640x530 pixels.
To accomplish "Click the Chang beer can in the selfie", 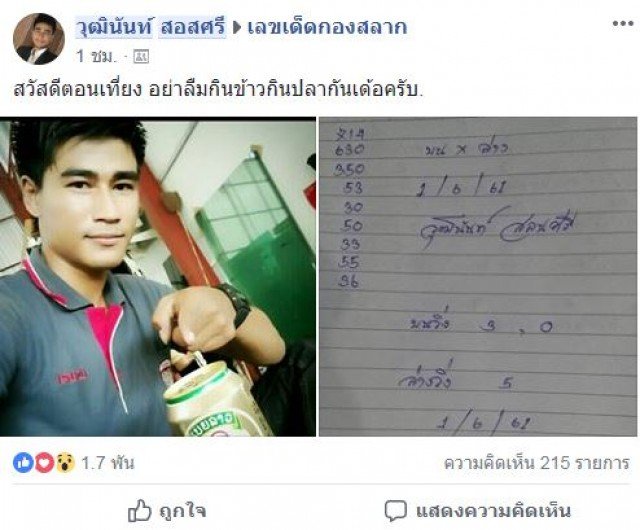I will pos(214,400).
